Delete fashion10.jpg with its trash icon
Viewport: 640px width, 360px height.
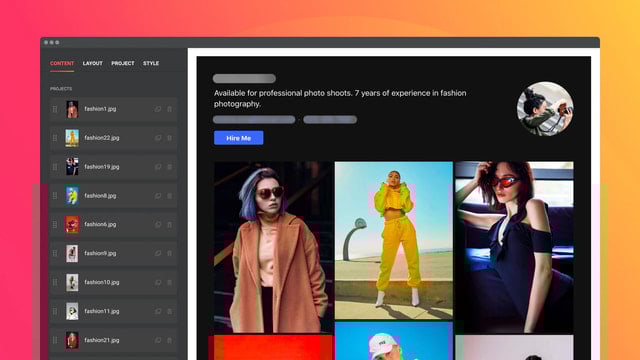[169, 282]
